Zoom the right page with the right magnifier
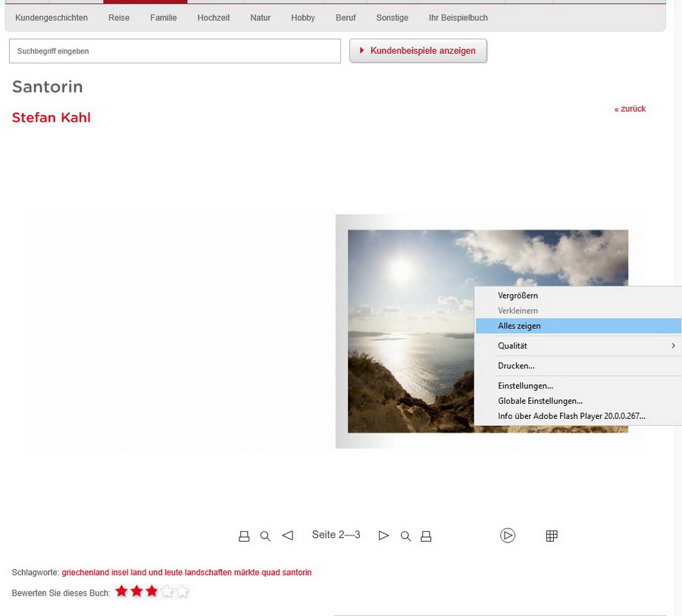Image resolution: width=682 pixels, height=616 pixels. coord(405,536)
